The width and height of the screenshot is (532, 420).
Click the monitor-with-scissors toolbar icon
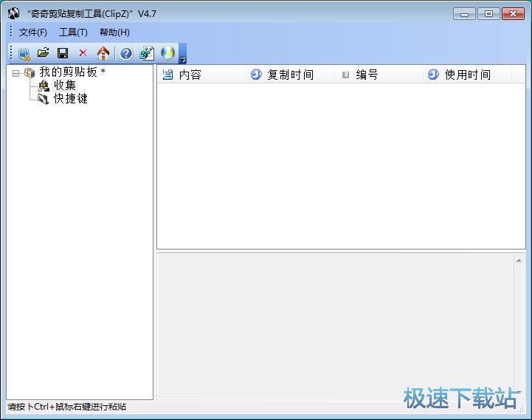point(24,54)
